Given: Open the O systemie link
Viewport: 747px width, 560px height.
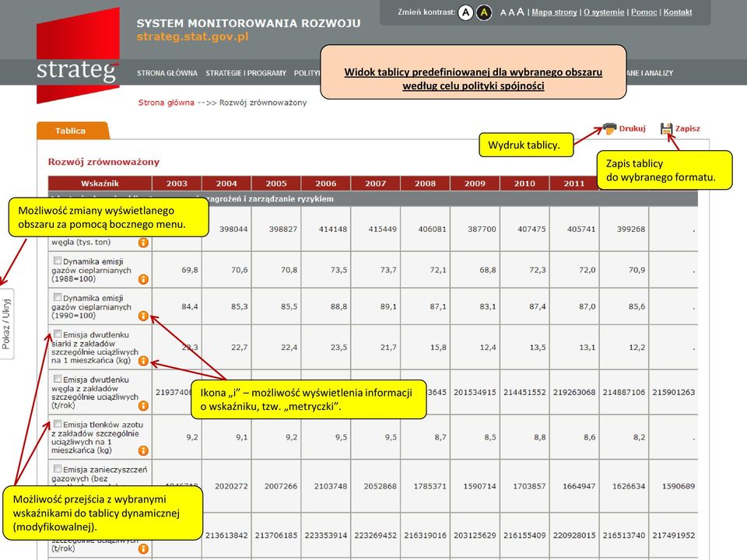Looking at the screenshot, I should 604,12.
